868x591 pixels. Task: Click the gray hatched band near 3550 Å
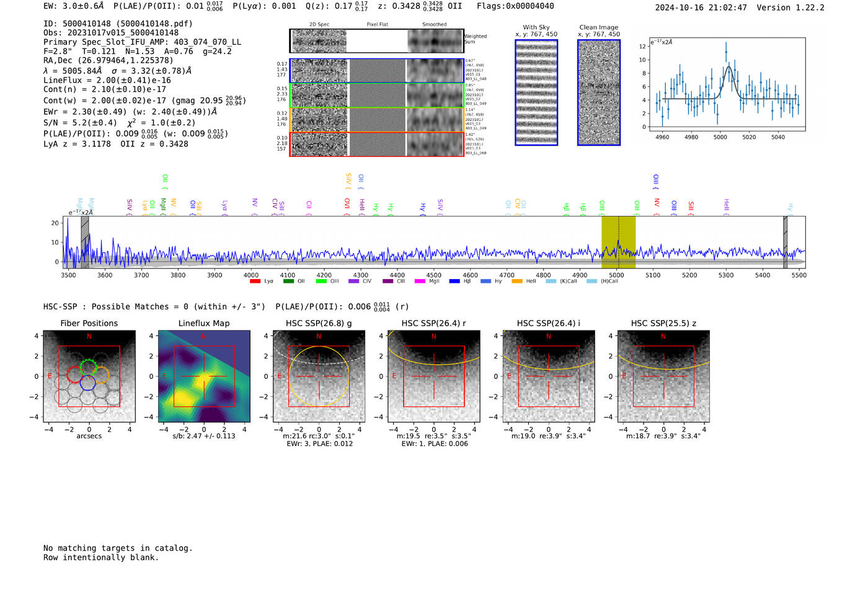(85, 242)
